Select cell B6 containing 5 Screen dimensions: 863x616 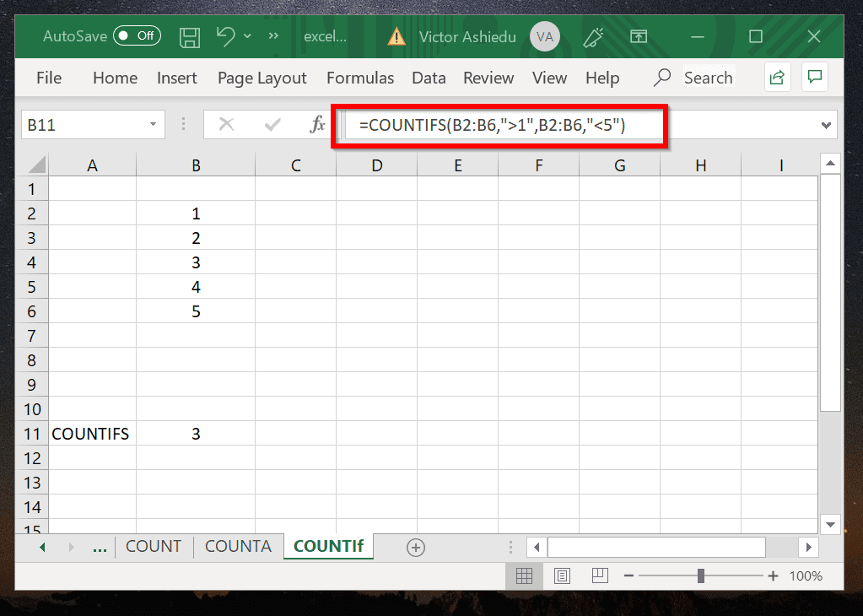196,311
